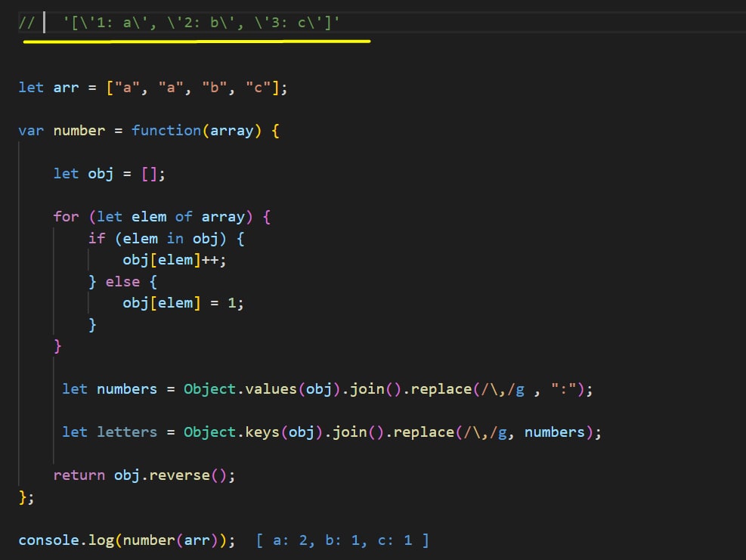The height and width of the screenshot is (560, 746).
Task: Click the 'for (let elem of array)' line
Action: point(162,217)
